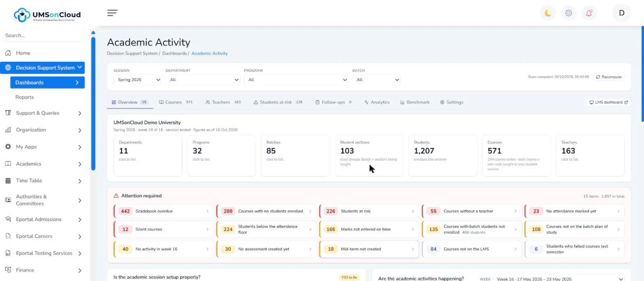Open the Department dropdown
The width and height of the screenshot is (644, 281).
coord(203,80)
